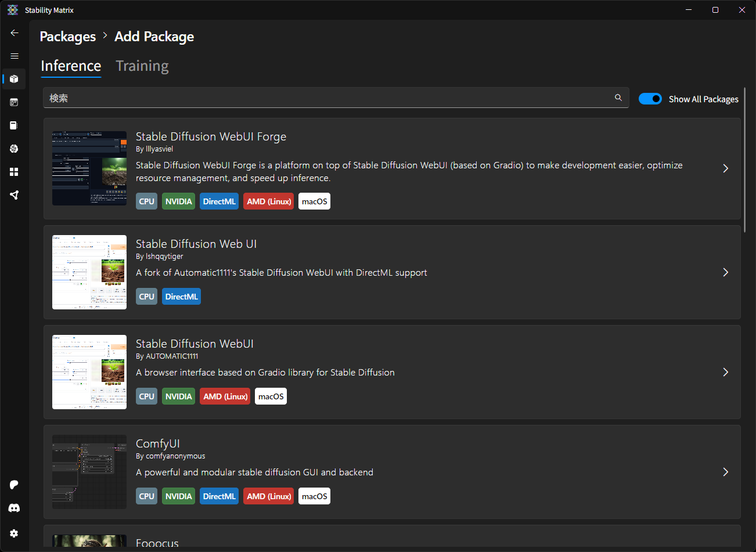Click the macOS badge in Forge row
756x552 pixels.
pos(314,201)
